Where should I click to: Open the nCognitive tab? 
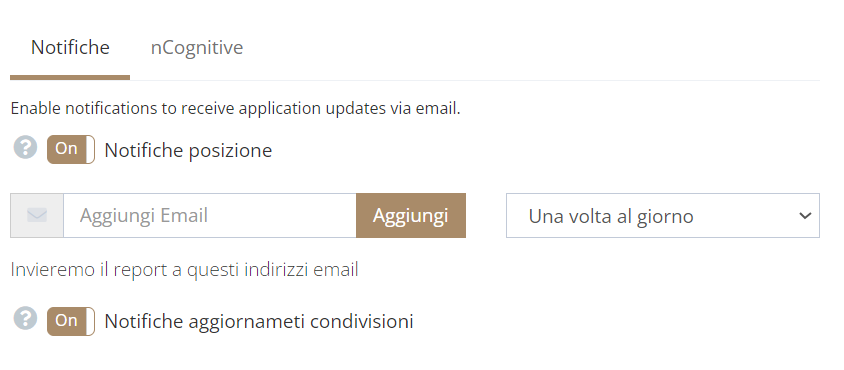point(196,47)
